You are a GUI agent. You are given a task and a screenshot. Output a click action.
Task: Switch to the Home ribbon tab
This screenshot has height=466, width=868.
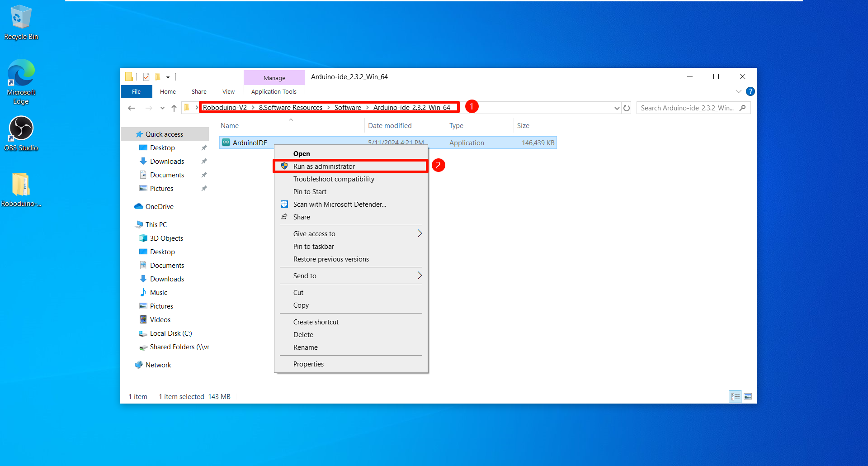(168, 91)
